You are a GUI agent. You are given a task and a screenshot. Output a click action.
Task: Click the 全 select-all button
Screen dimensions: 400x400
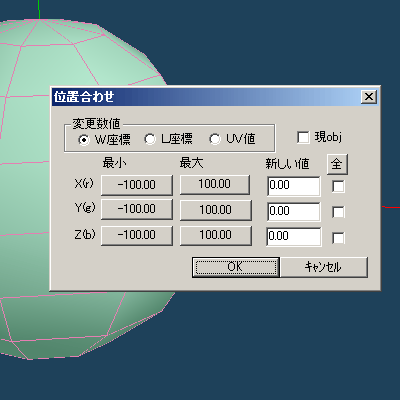click(337, 164)
